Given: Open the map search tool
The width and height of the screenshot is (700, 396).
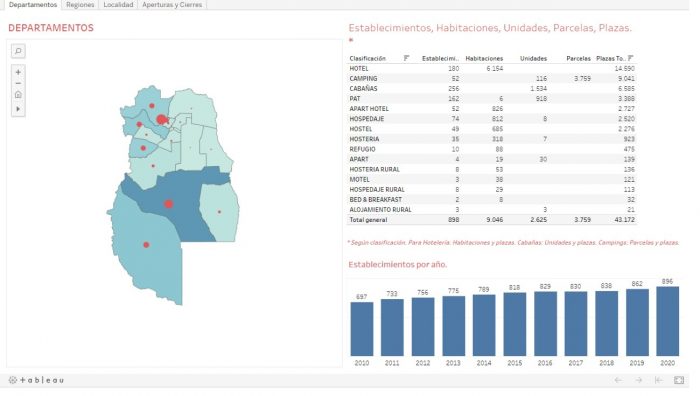Looking at the screenshot, I should [18, 51].
